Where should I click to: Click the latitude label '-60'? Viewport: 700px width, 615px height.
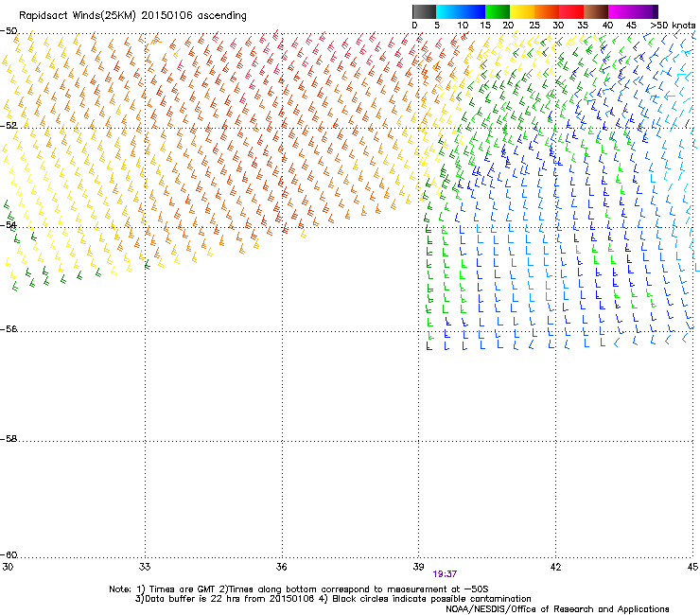coord(9,554)
